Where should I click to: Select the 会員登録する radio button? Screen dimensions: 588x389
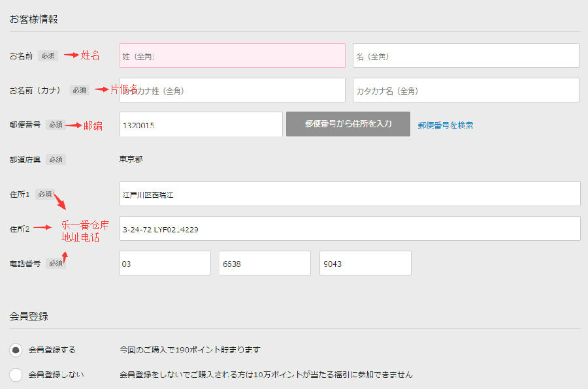(x=16, y=350)
